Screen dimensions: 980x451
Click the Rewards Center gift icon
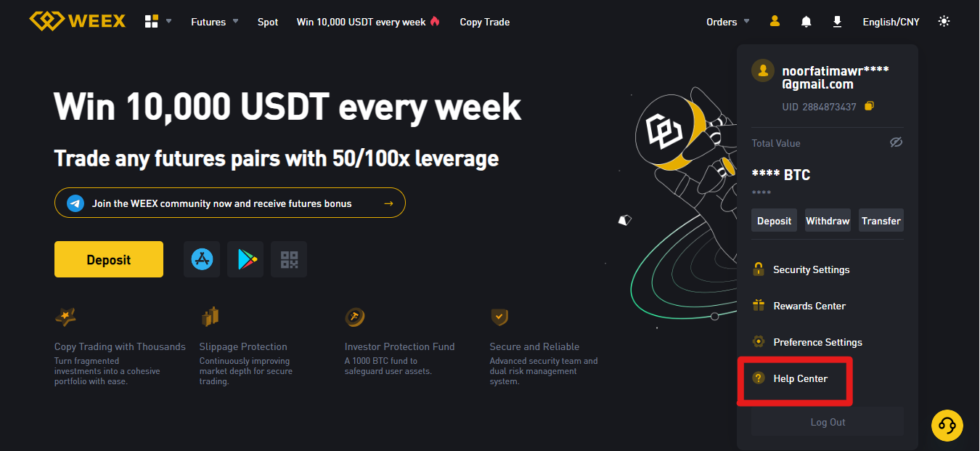(759, 305)
